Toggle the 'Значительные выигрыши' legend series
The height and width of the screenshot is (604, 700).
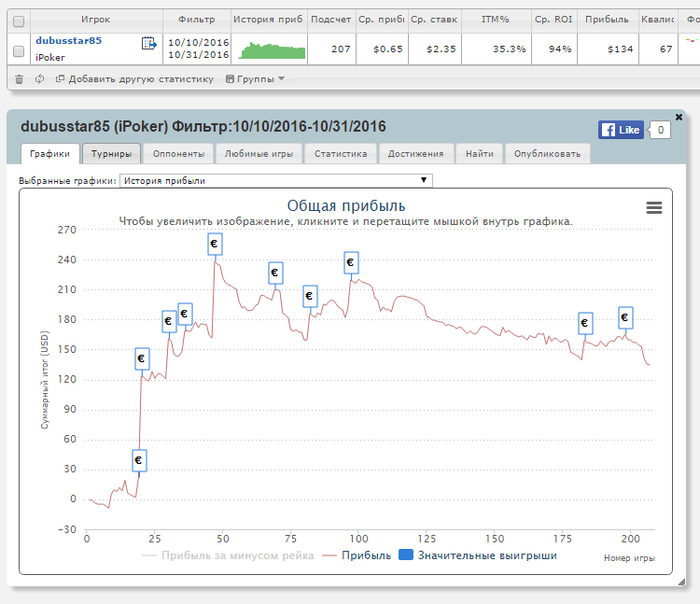point(478,555)
